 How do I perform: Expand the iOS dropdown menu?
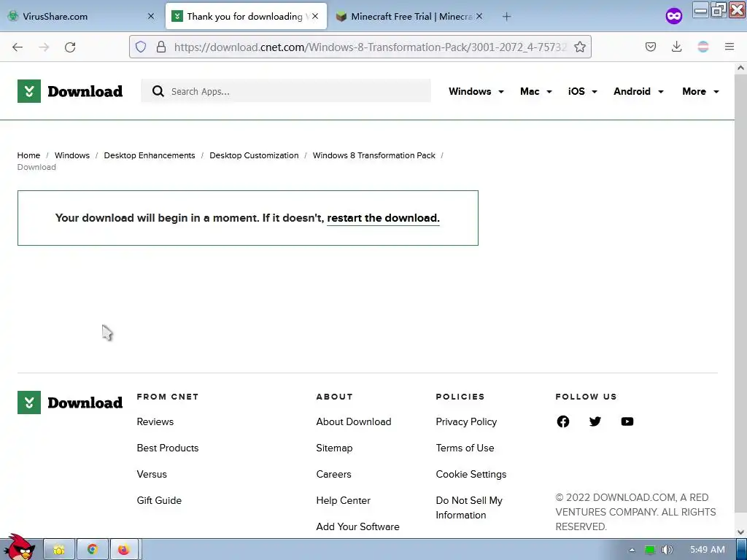tap(582, 91)
